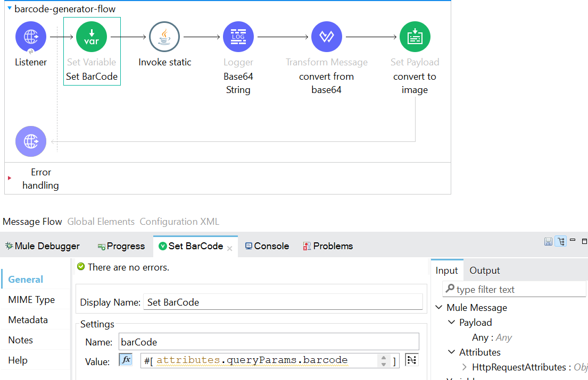Select the listener icon in error handling lane
The image size is (588, 380).
pyautogui.click(x=30, y=141)
